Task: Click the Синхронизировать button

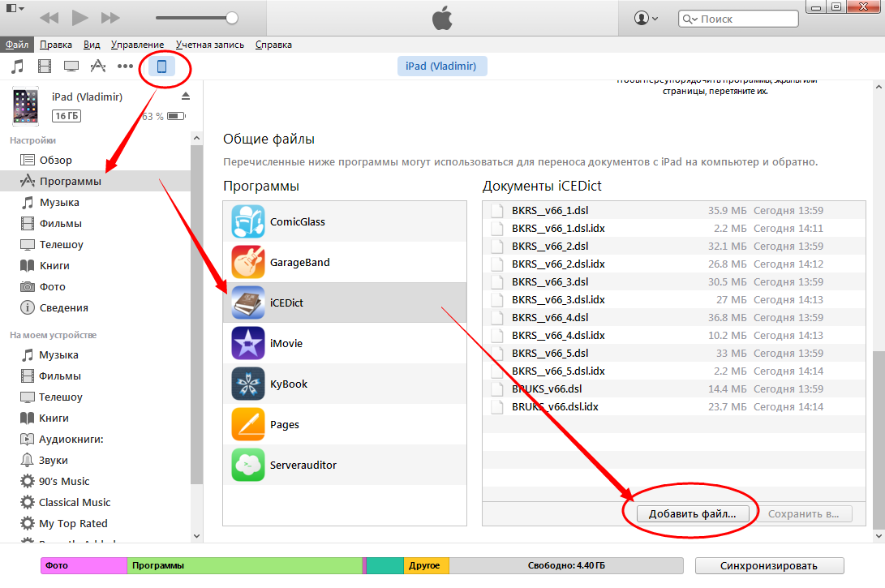Action: pyautogui.click(x=769, y=565)
